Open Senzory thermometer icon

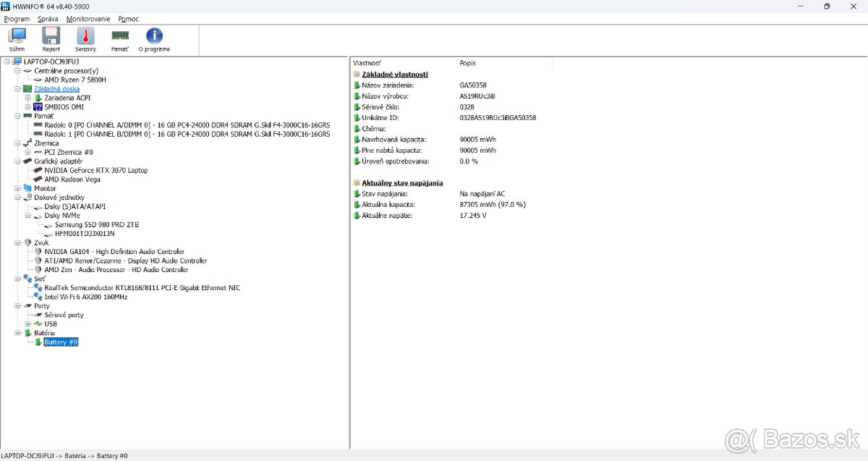85,38
